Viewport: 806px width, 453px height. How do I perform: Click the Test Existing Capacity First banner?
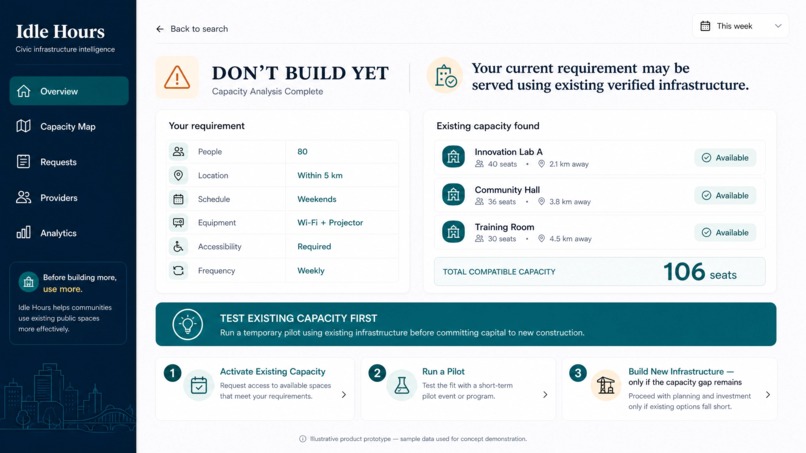(x=466, y=324)
